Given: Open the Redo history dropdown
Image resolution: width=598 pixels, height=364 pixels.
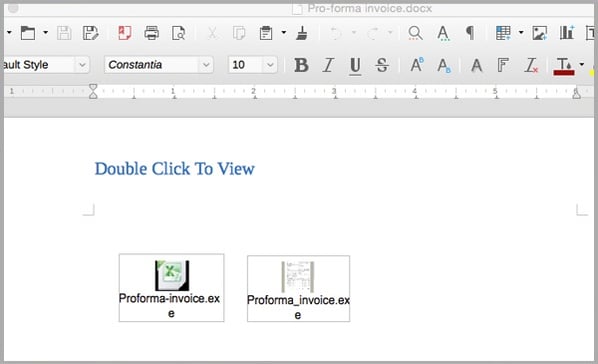Looking at the screenshot, I should click(390, 33).
